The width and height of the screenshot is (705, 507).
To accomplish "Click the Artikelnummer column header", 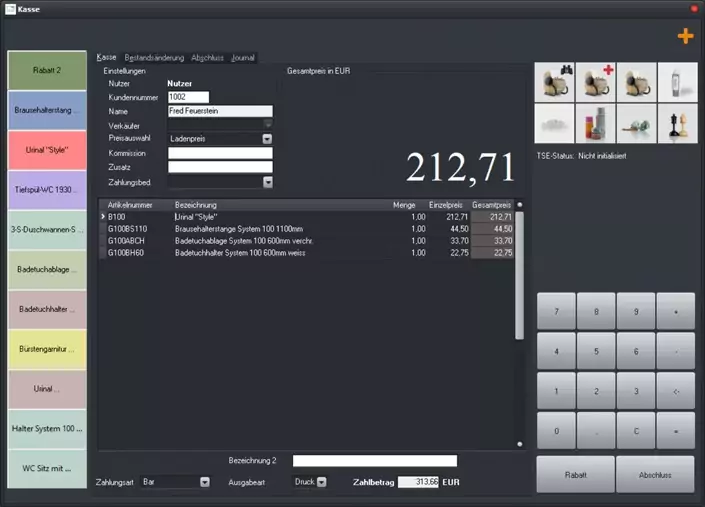I will point(130,205).
